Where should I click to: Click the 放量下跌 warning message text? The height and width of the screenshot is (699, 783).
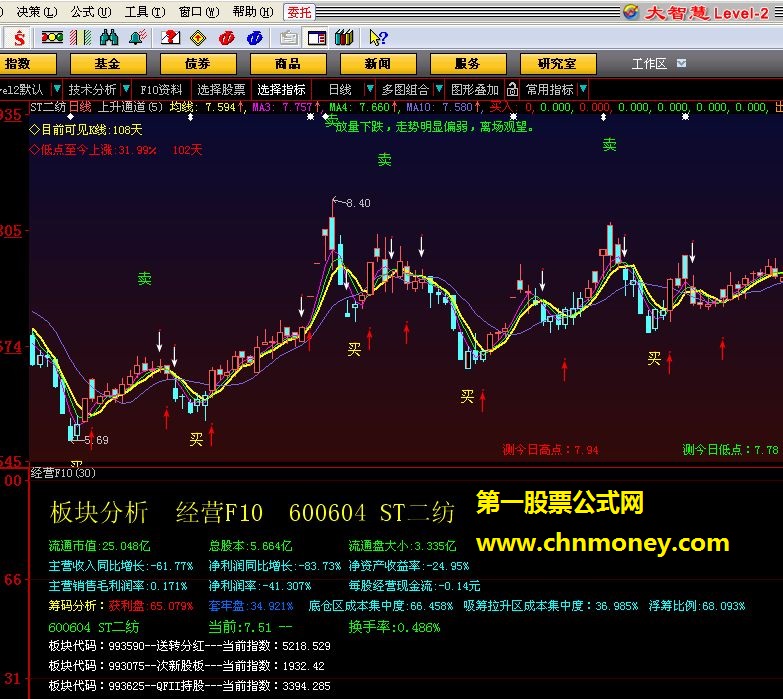tap(434, 127)
